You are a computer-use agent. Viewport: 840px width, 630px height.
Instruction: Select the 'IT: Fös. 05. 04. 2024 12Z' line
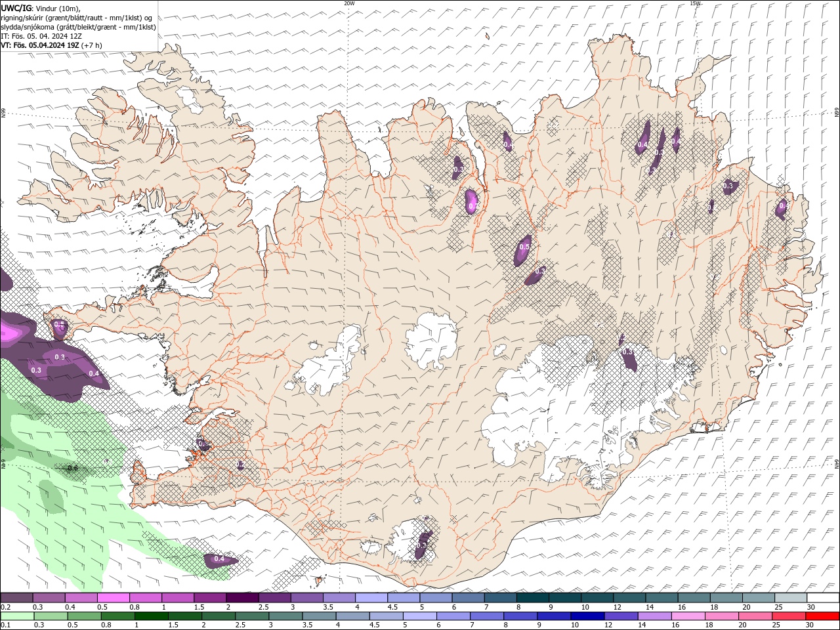coord(41,36)
